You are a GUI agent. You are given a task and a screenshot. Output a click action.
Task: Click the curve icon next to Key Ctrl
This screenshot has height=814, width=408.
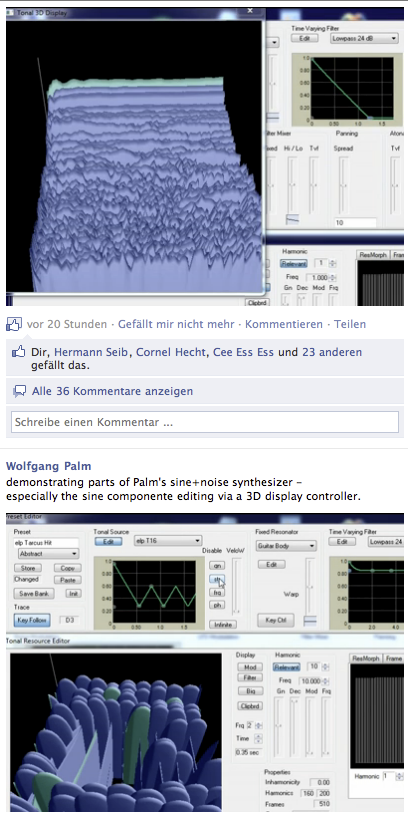pos(310,620)
